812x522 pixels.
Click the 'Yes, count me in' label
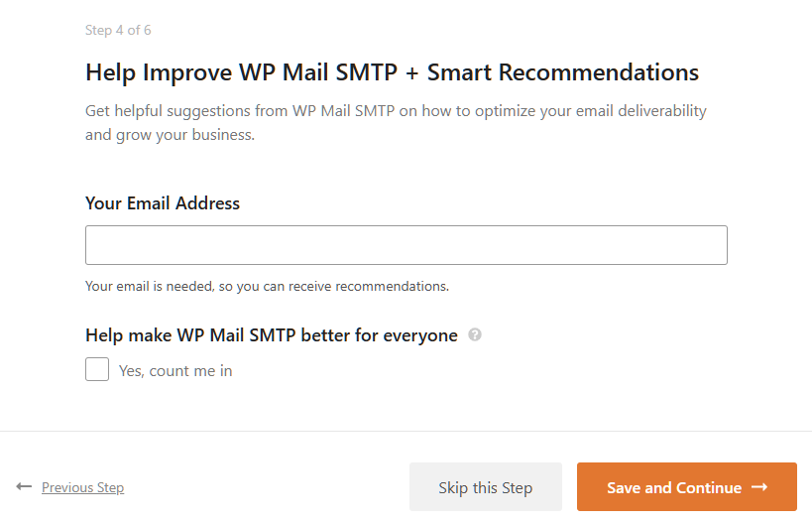click(x=175, y=371)
